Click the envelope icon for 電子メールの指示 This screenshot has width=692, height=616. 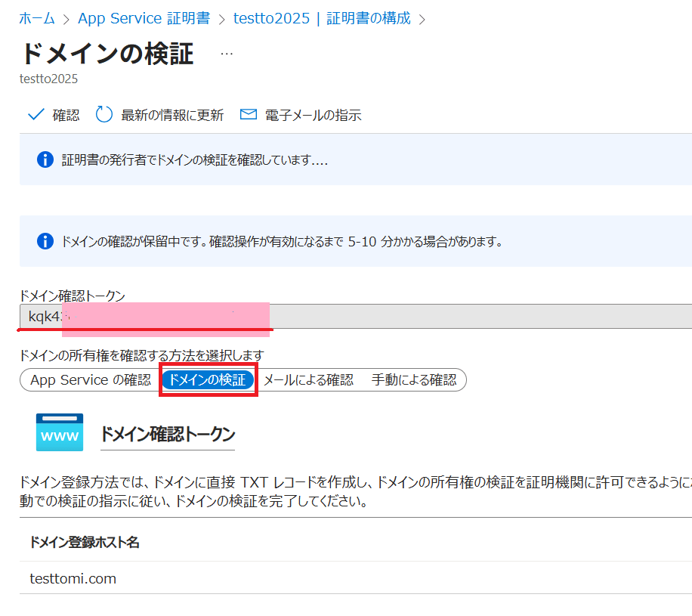coord(249,115)
